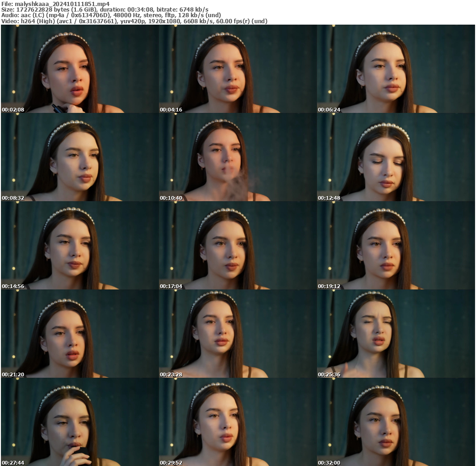Select the thumbnail at 00:21:20
The height and width of the screenshot is (466, 476).
click(79, 334)
